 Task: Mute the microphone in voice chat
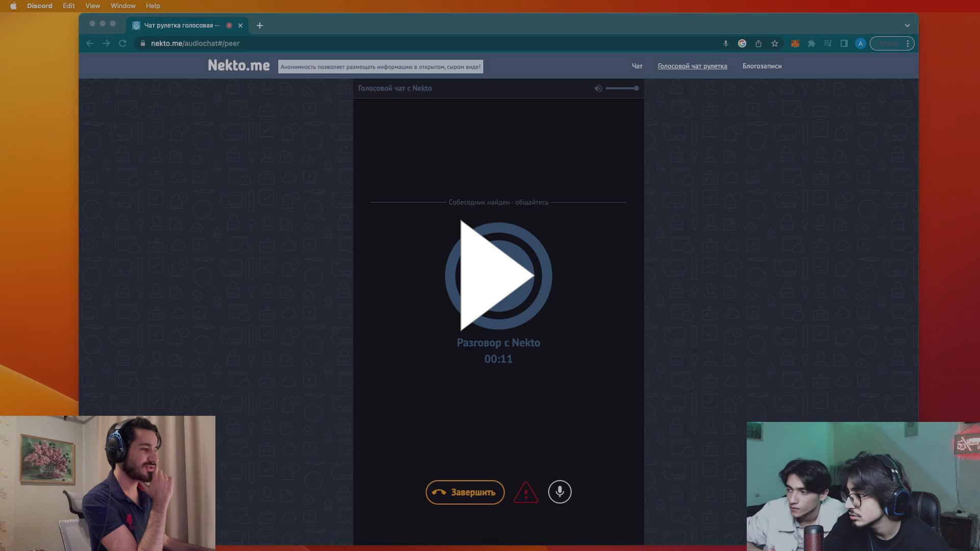click(x=559, y=492)
